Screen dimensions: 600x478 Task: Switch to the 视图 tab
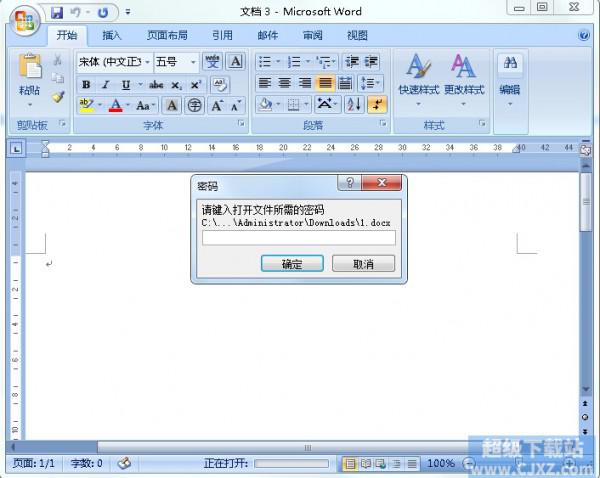pos(357,35)
